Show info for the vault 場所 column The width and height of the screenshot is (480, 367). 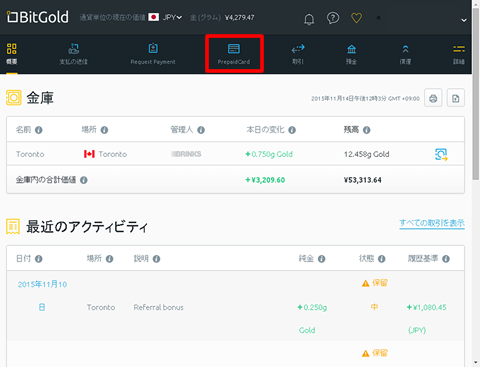point(104,130)
